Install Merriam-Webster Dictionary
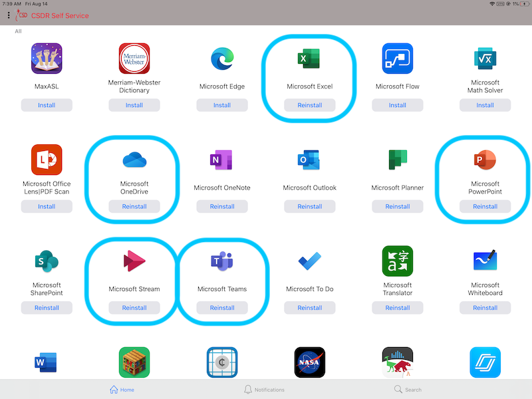This screenshot has width=532, height=399. tap(134, 105)
